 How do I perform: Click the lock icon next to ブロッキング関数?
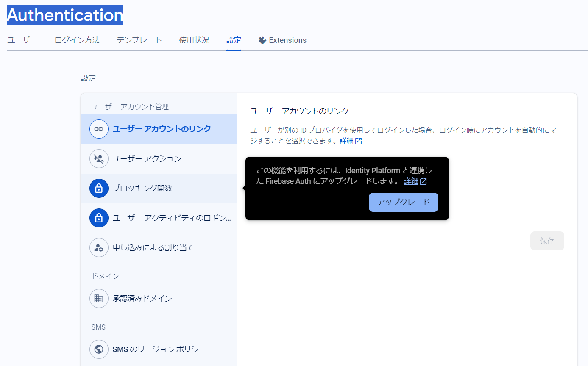click(x=99, y=189)
